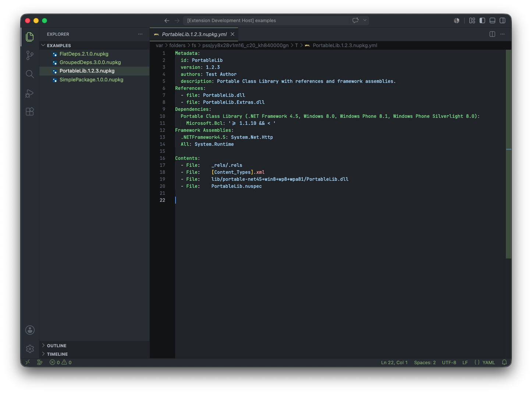This screenshot has width=532, height=394.
Task: Select PortableLib.1.2.3.nupkg in explorer
Action: click(x=95, y=71)
